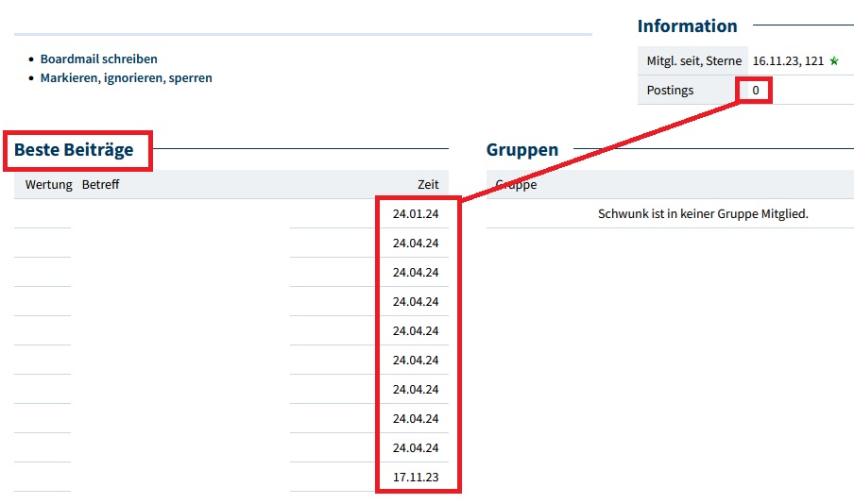854x504 pixels.
Task: Click the Postings label
Action: (670, 91)
